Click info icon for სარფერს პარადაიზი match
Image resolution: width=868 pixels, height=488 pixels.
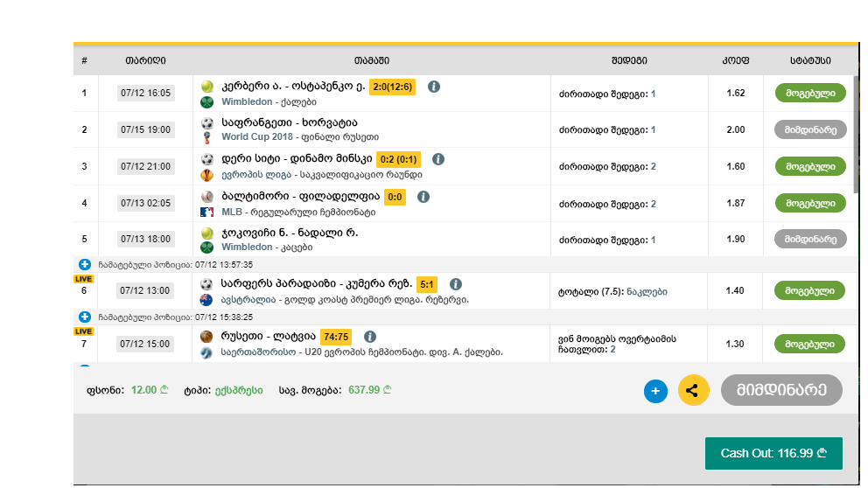pos(456,284)
